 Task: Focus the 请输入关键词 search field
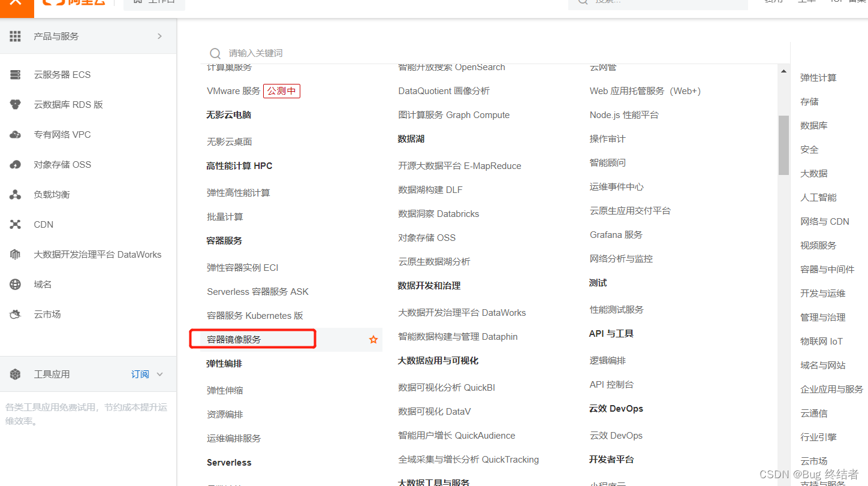[499, 53]
